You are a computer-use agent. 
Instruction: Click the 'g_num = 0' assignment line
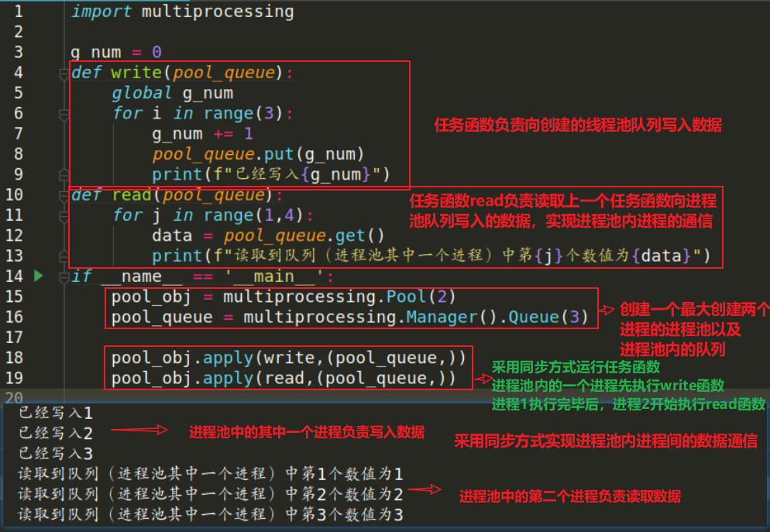coord(116,52)
